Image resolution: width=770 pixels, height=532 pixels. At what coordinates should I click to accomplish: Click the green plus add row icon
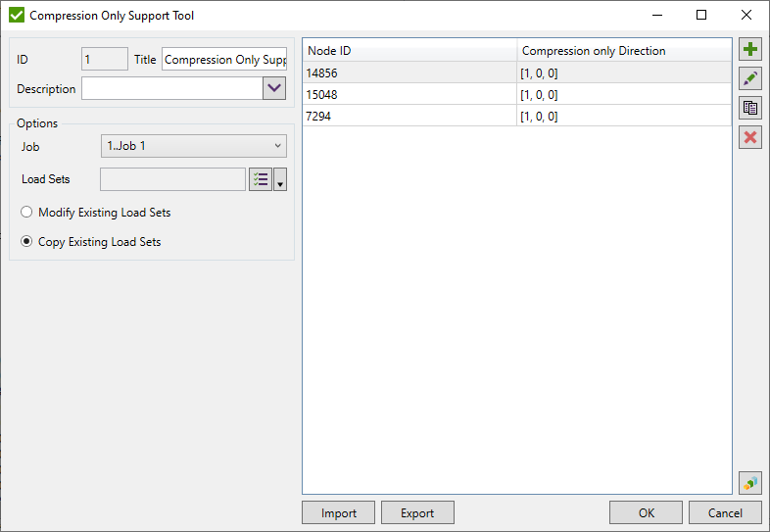click(750, 49)
